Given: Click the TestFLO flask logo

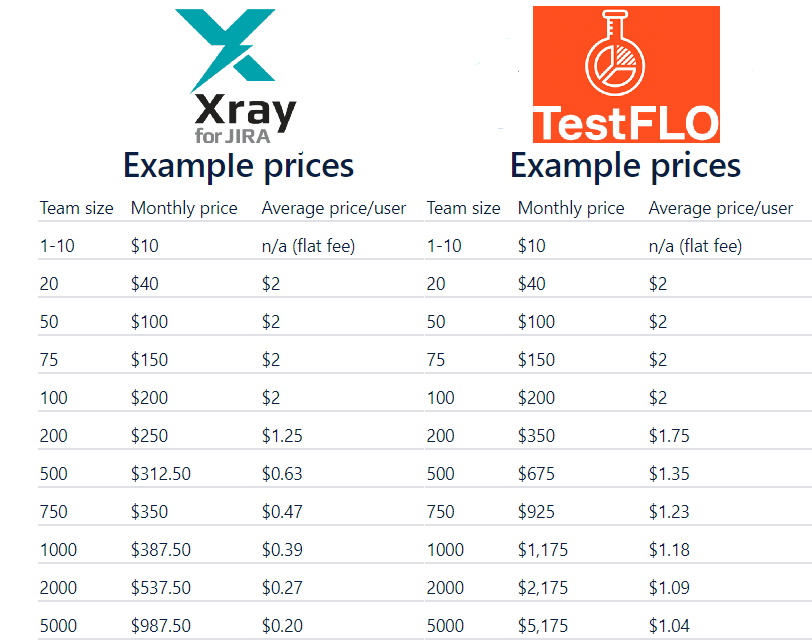Looking at the screenshot, I should point(625,75).
